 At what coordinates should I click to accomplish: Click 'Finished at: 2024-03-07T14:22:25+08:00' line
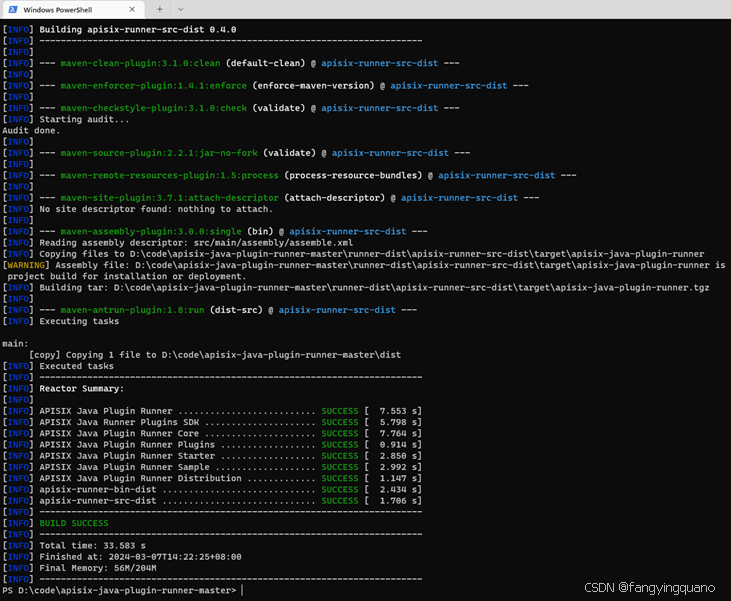[x=140, y=557]
